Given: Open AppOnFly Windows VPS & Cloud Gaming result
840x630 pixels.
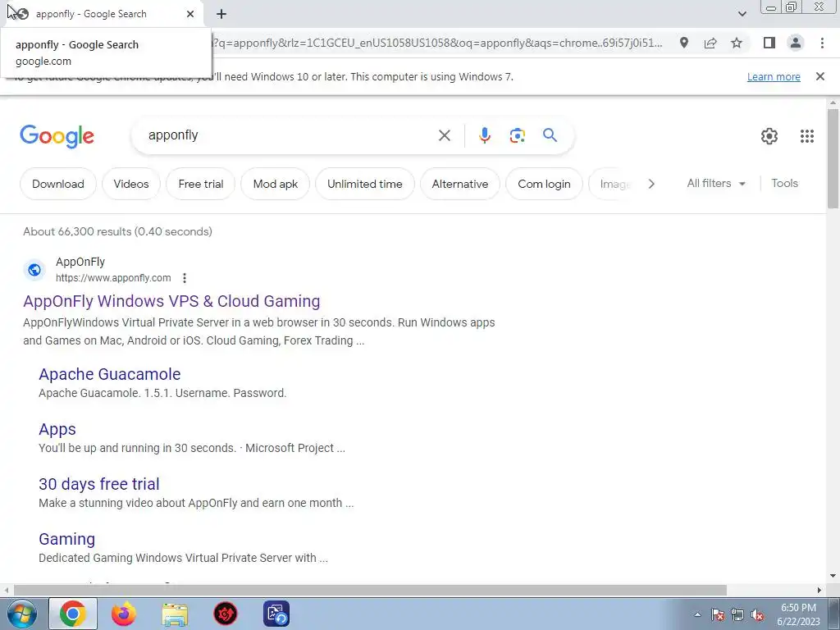Looking at the screenshot, I should pyautogui.click(x=171, y=301).
